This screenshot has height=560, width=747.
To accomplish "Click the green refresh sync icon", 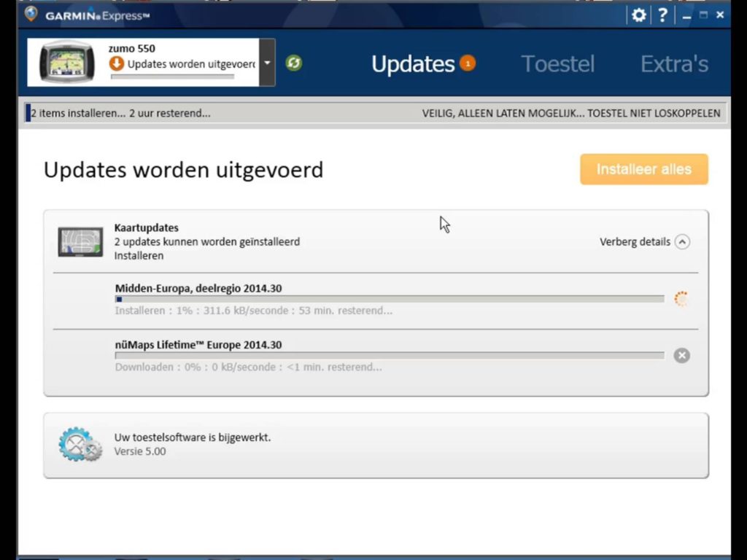I will click(293, 63).
